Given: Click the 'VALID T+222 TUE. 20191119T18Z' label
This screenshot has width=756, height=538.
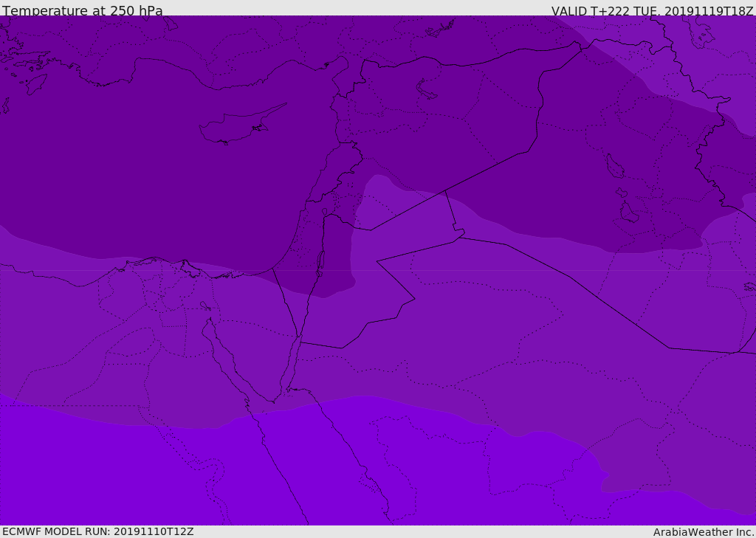Looking at the screenshot, I should [653, 11].
